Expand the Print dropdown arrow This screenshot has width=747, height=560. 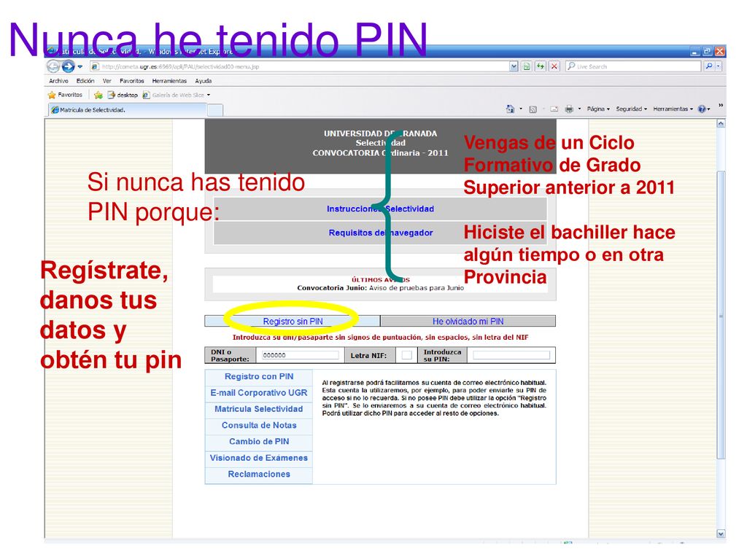[579, 109]
